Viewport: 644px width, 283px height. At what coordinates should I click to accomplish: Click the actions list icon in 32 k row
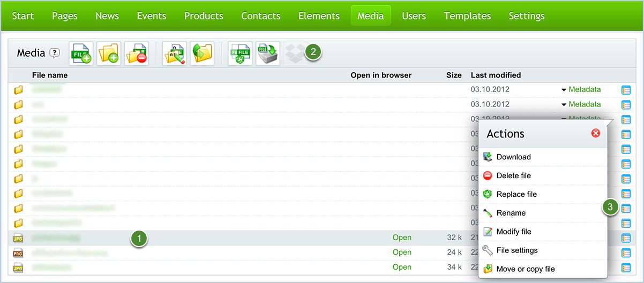pos(626,238)
